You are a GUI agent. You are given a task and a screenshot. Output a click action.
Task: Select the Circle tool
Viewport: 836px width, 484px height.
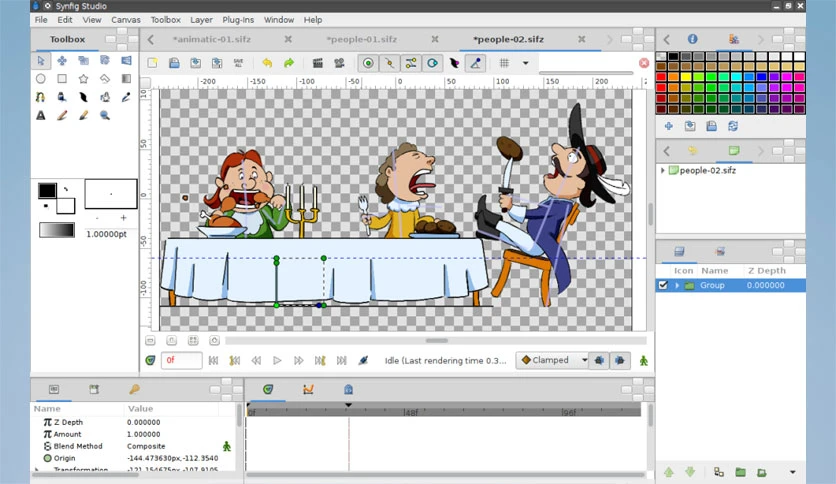point(41,79)
